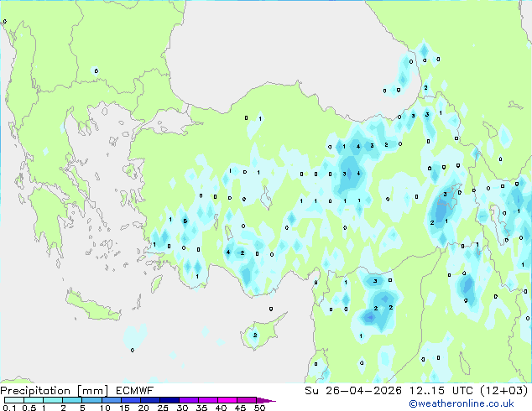The height and width of the screenshot is (411, 532).
Task: Click the legend label '30'
Action: [182, 408]
